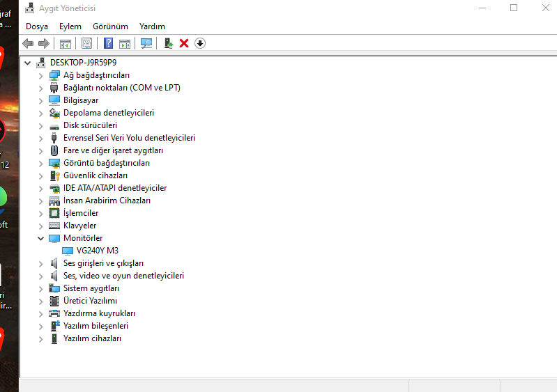The width and height of the screenshot is (557, 392).
Task: Toggle the action pane toolbar icon
Action: click(125, 44)
